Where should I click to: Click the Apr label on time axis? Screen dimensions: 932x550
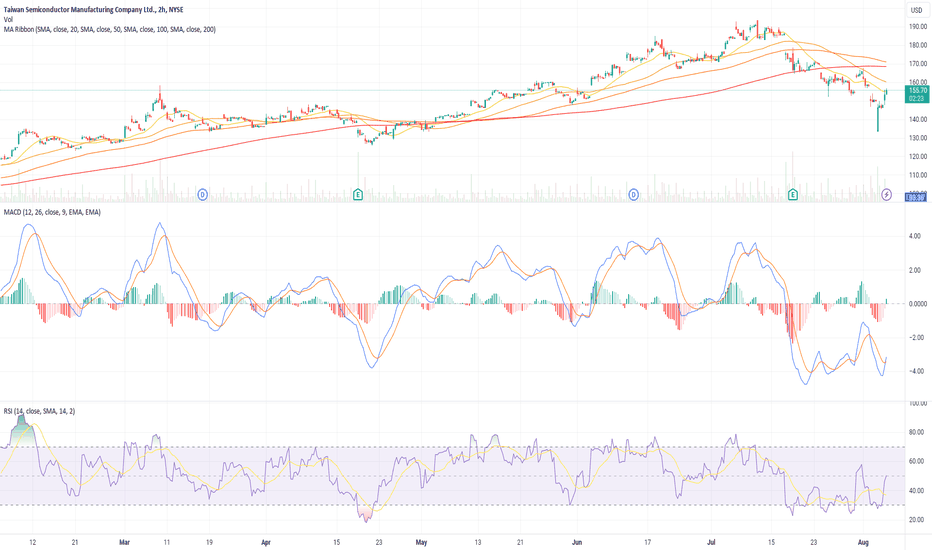pyautogui.click(x=266, y=542)
